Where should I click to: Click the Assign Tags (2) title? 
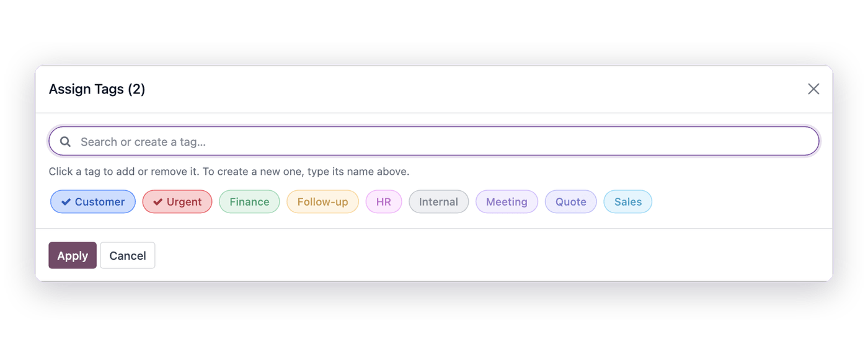pyautogui.click(x=97, y=89)
